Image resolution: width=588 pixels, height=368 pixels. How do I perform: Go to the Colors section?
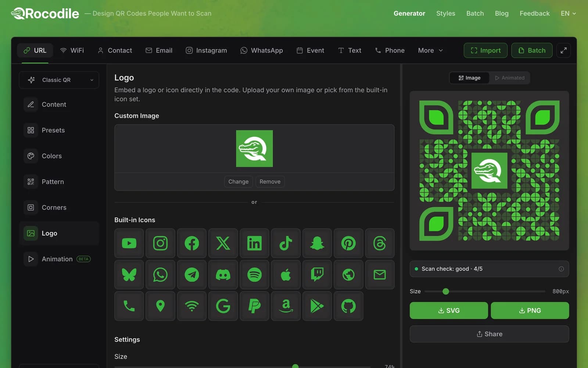click(x=59, y=156)
